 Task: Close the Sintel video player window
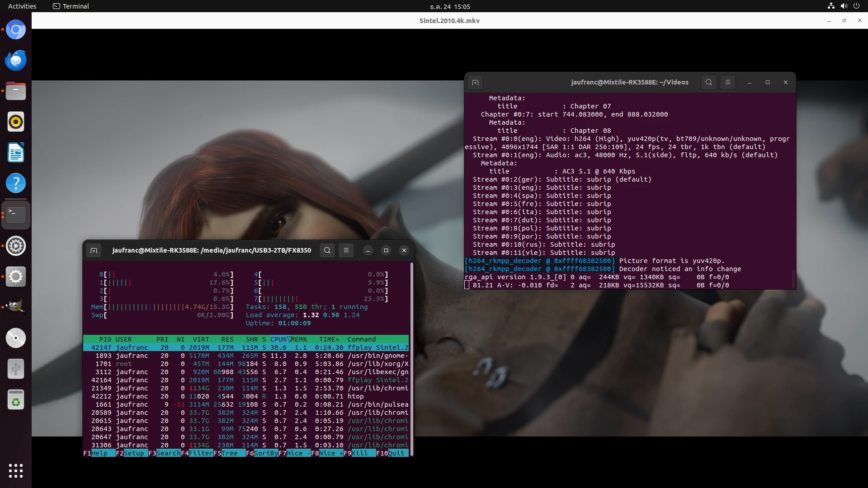[x=859, y=21]
